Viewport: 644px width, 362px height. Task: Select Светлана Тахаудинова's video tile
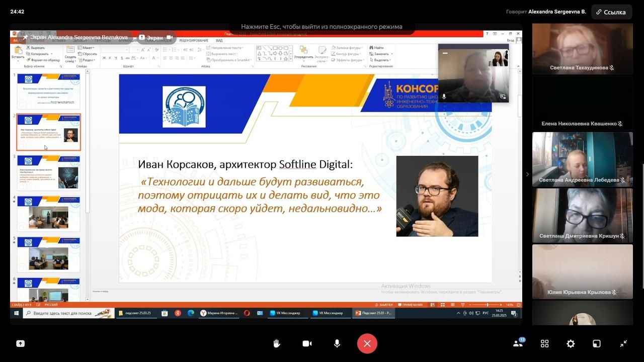tap(582, 49)
